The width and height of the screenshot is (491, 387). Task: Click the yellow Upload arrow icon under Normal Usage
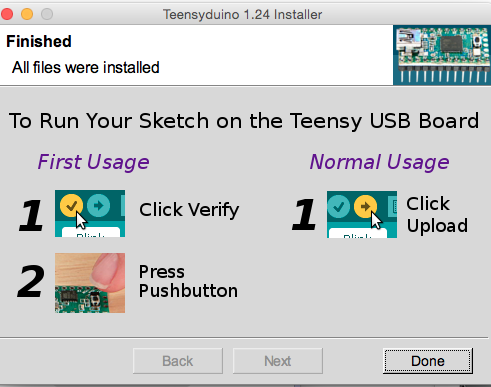[x=365, y=207]
